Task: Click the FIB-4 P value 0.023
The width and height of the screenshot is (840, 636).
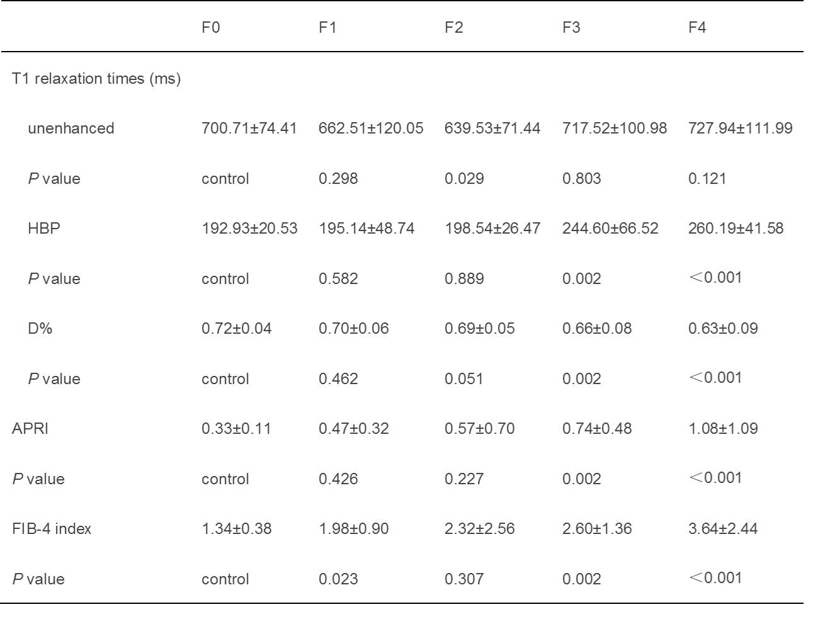Action: (x=338, y=579)
